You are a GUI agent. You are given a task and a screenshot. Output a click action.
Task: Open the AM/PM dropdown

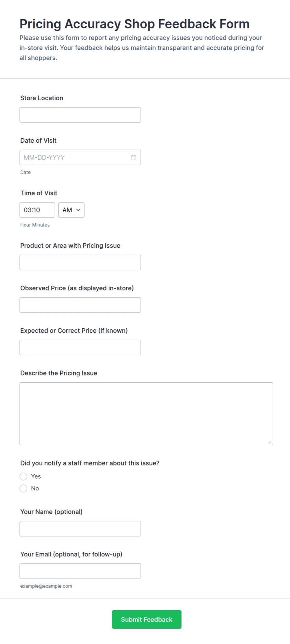[x=71, y=210]
